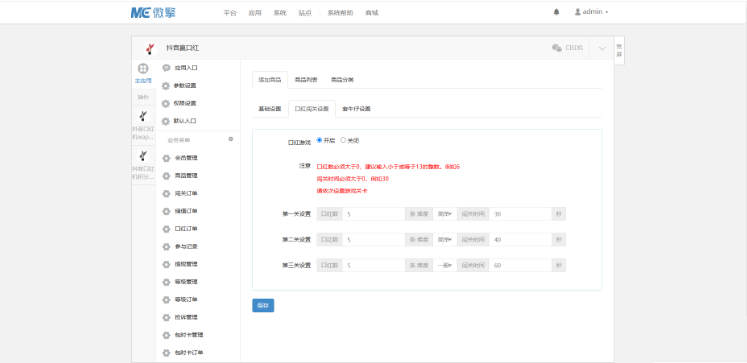Click the 第一关设置 row label
This screenshot has height=363, width=747.
pyautogui.click(x=296, y=214)
